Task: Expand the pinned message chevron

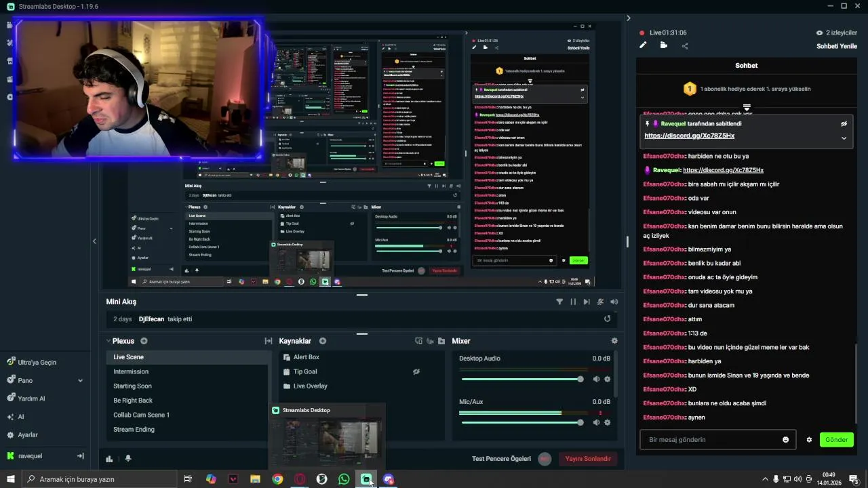Action: pyautogui.click(x=844, y=138)
